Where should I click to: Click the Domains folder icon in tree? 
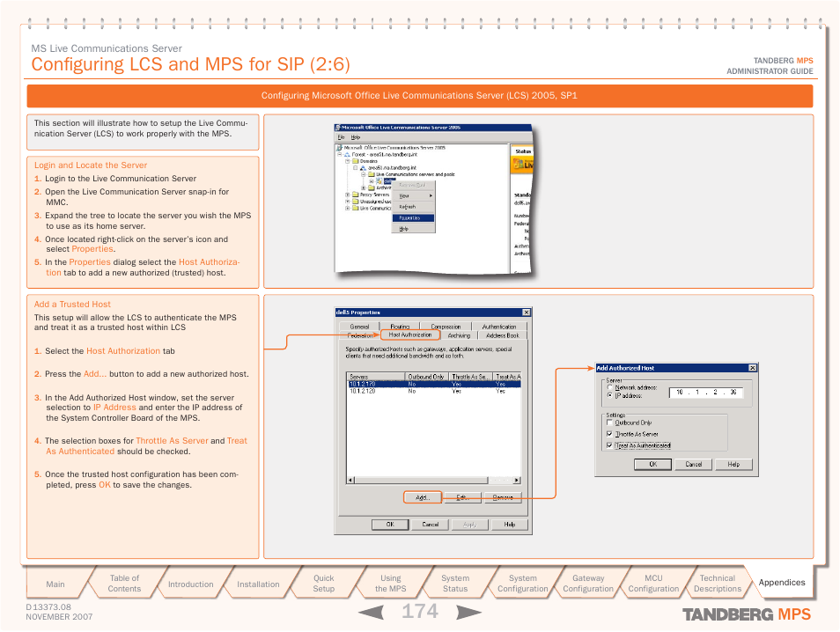coord(355,161)
